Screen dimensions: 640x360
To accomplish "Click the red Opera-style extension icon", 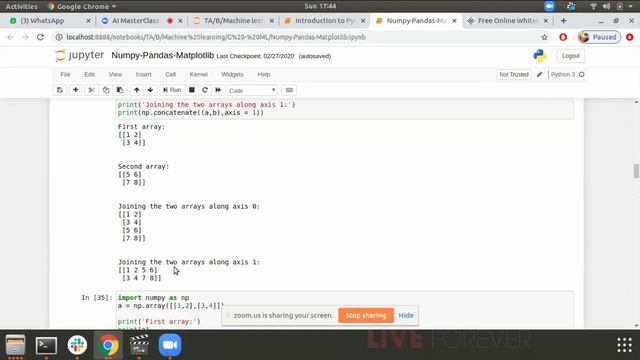I will (563, 37).
